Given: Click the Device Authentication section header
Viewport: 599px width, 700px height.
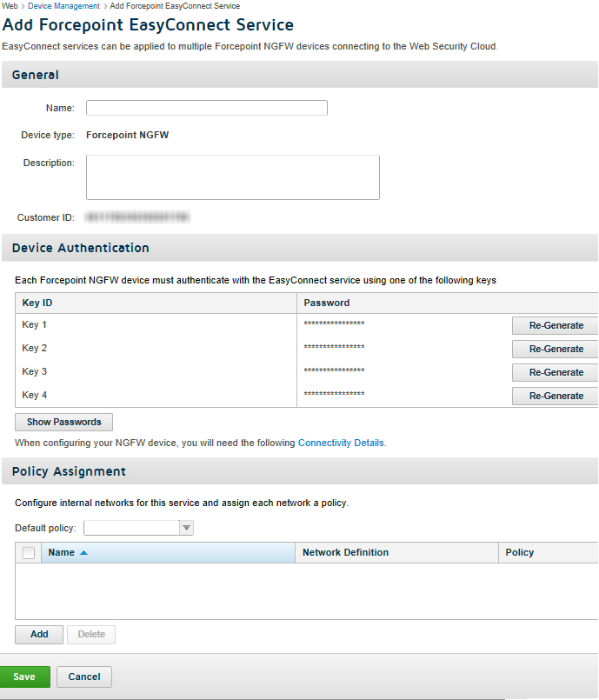Looking at the screenshot, I should [300, 248].
